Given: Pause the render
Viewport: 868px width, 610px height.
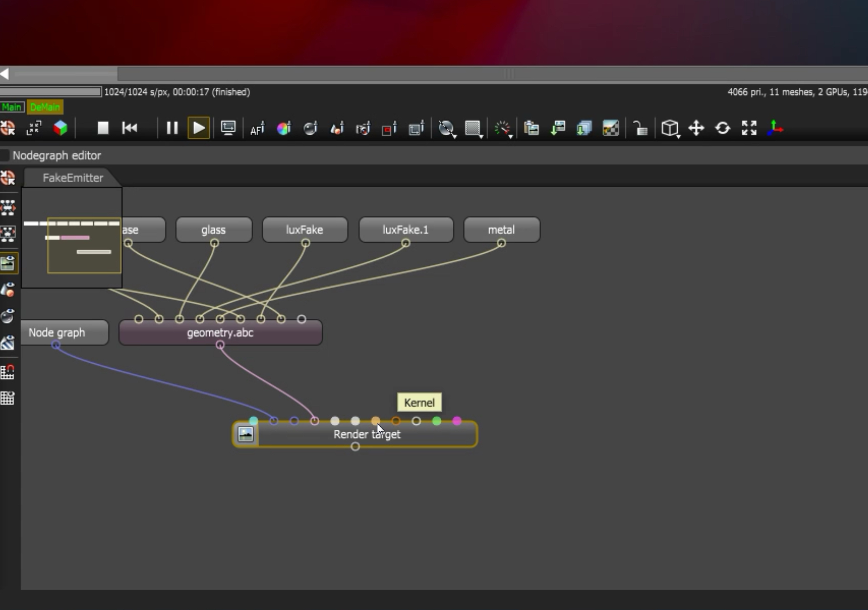Looking at the screenshot, I should (172, 128).
